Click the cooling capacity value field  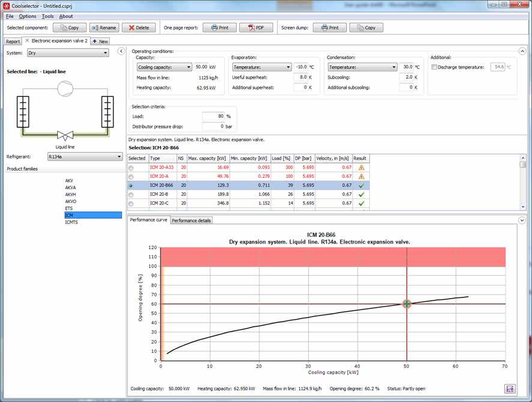[x=201, y=67]
